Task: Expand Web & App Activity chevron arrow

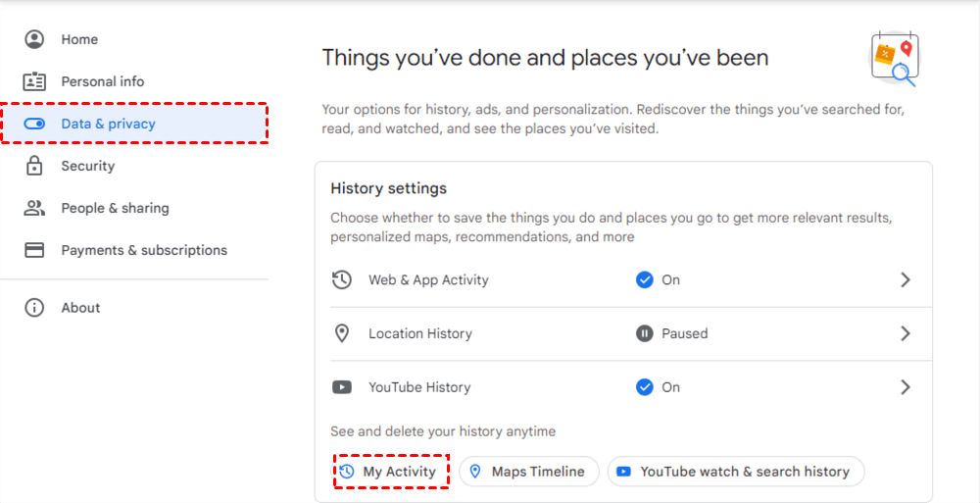Action: coord(906,279)
